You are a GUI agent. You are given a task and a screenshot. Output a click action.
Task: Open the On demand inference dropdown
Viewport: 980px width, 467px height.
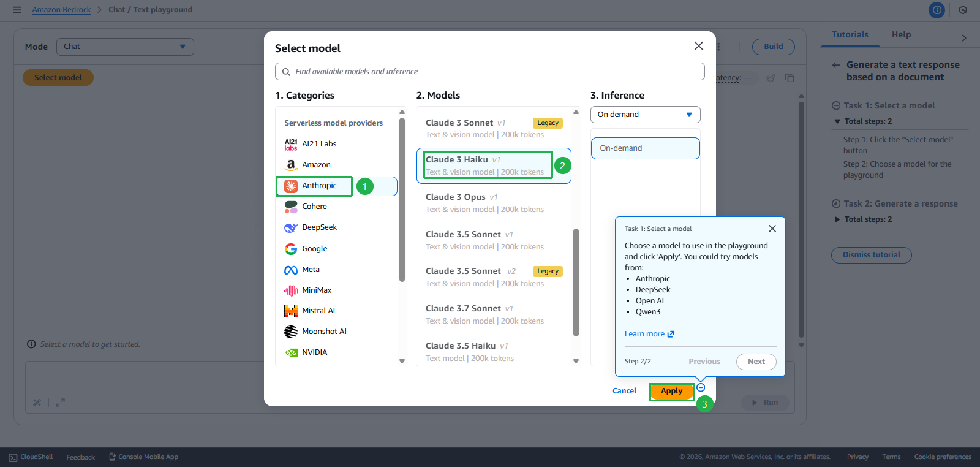pos(645,115)
